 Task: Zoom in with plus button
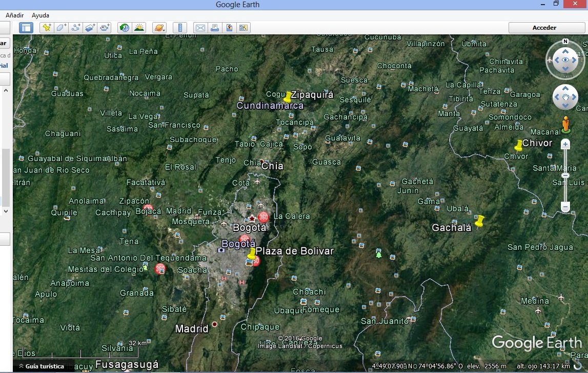565,144
